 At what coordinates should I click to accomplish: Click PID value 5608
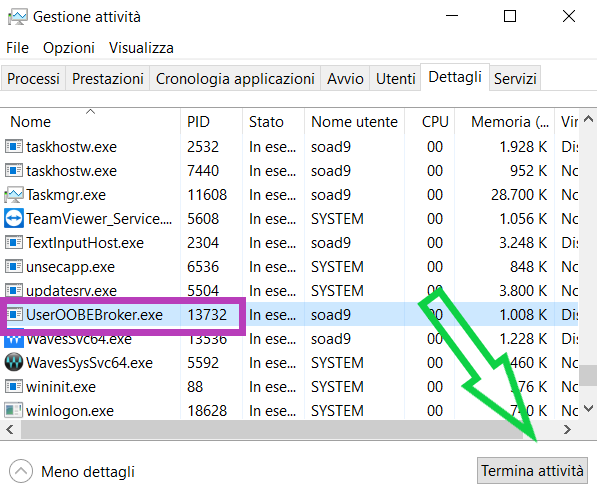203,219
